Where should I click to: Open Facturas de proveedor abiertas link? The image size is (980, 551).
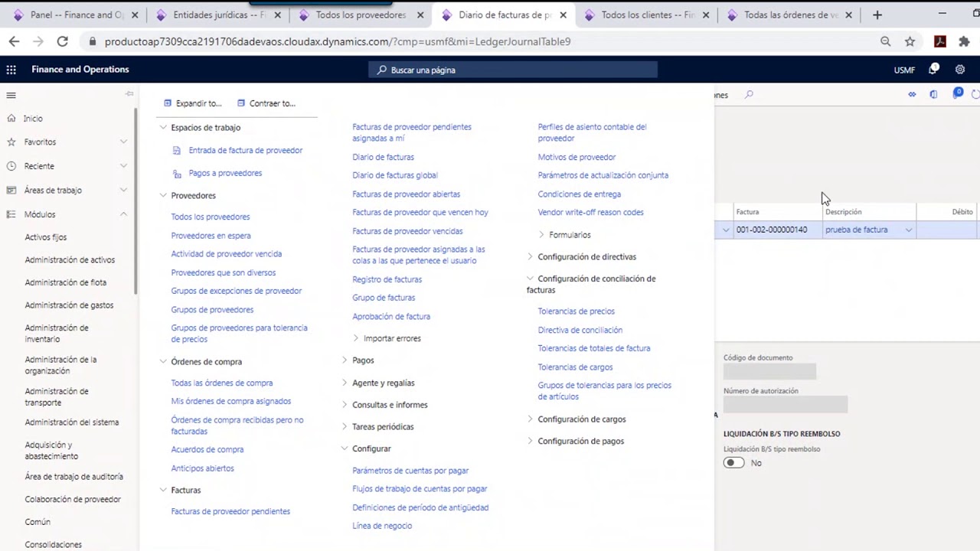click(x=406, y=194)
